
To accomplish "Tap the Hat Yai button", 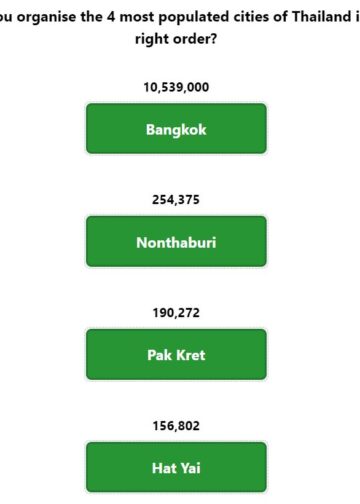I will click(x=176, y=467).
